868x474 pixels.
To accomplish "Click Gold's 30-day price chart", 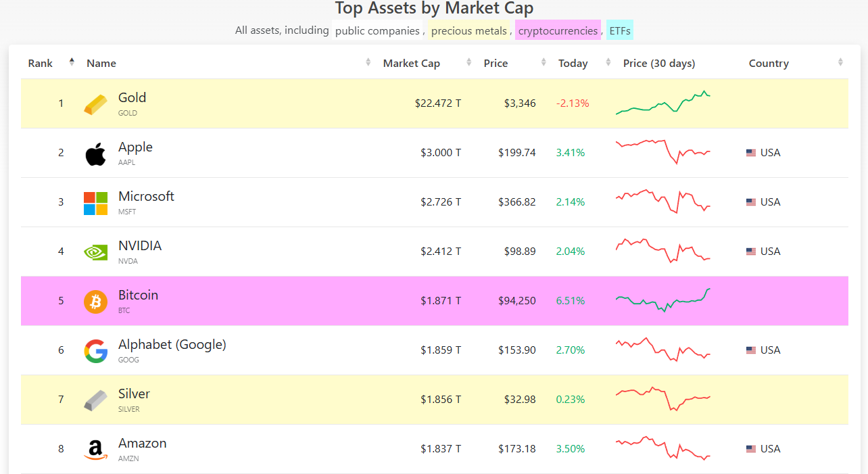I will point(663,103).
